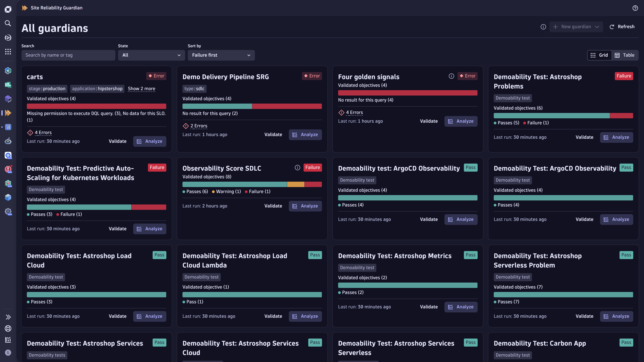Open the Sort by Failure first dropdown
Screen dimensions: 644x362
(221, 55)
